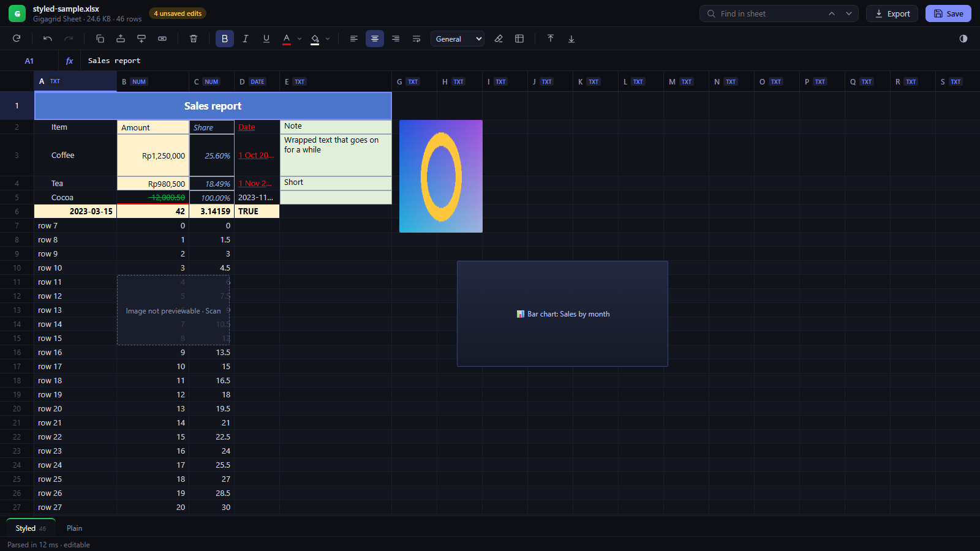Viewport: 980px width, 551px height.
Task: Select the strikethrough -12,000.50 cell
Action: pyautogui.click(x=153, y=198)
